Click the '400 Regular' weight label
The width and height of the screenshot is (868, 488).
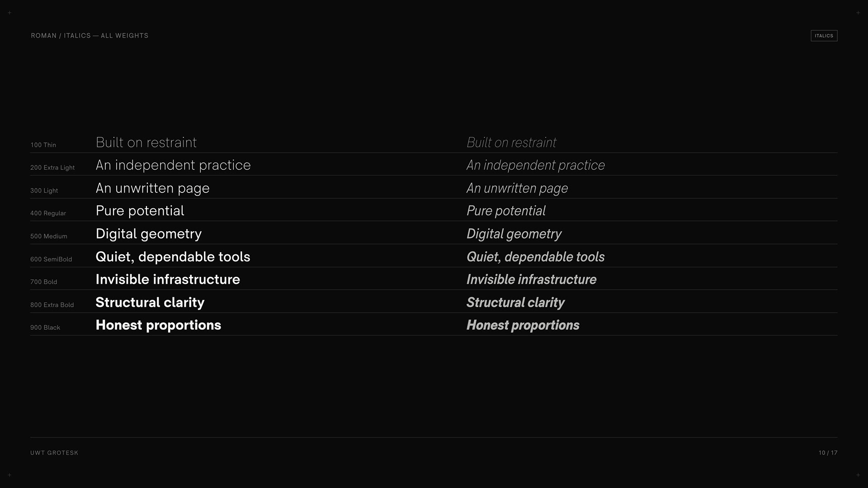[48, 213]
